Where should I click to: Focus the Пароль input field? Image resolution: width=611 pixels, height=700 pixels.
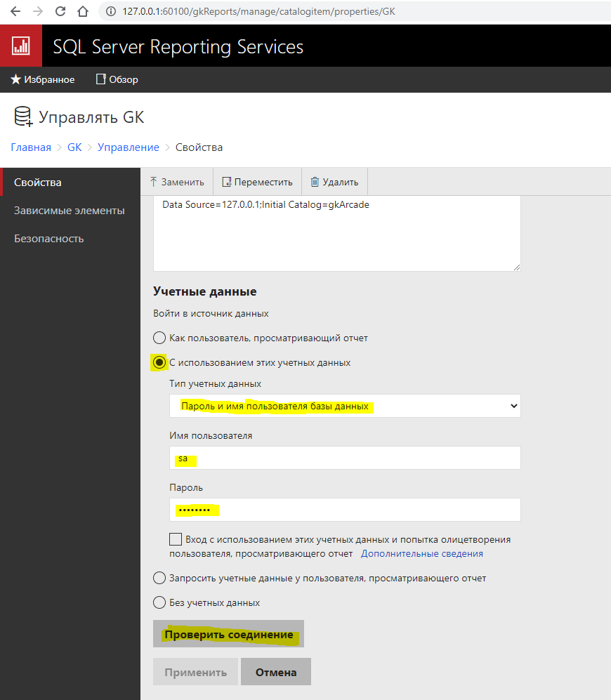point(345,509)
